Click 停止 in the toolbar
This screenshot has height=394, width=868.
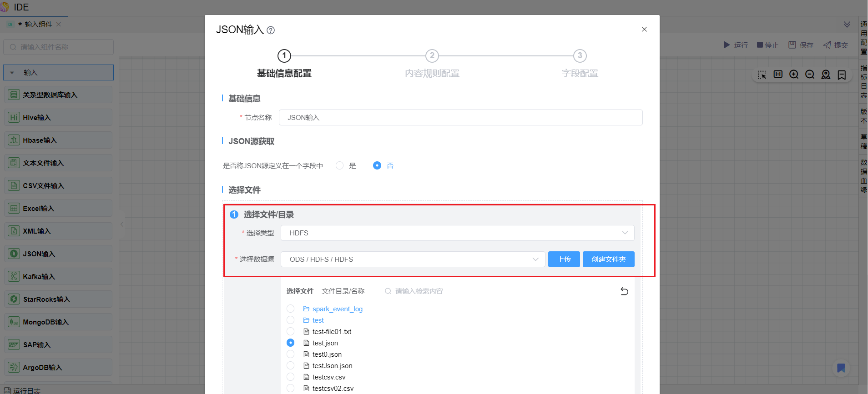768,45
